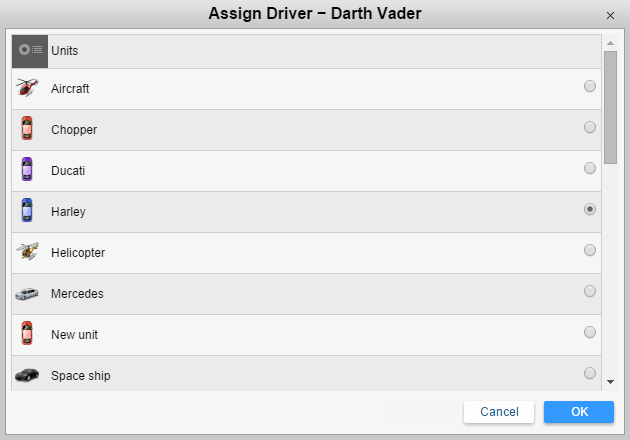
Task: Click the silver Mercedes car icon
Action: (x=27, y=294)
